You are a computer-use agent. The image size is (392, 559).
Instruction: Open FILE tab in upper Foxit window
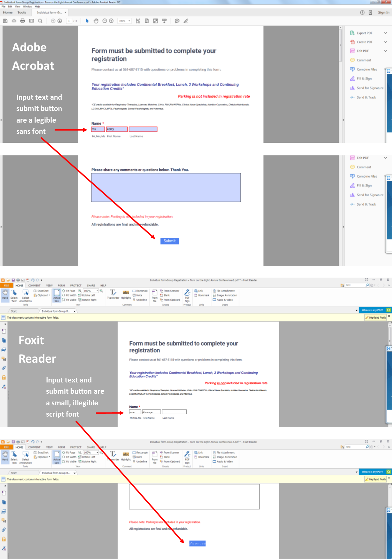(x=6, y=285)
